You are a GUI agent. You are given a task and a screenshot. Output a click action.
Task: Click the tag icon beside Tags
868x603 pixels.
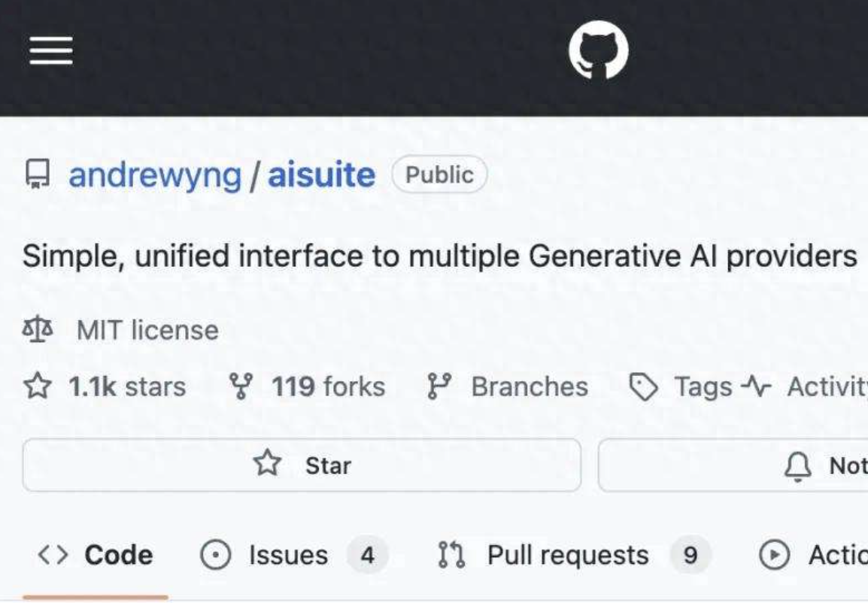tap(643, 387)
